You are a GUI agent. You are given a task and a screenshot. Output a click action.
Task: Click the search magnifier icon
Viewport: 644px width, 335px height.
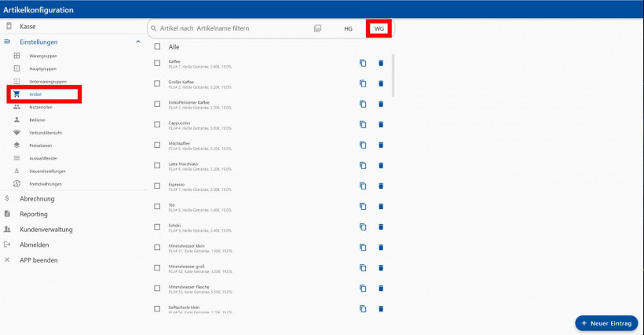click(154, 28)
